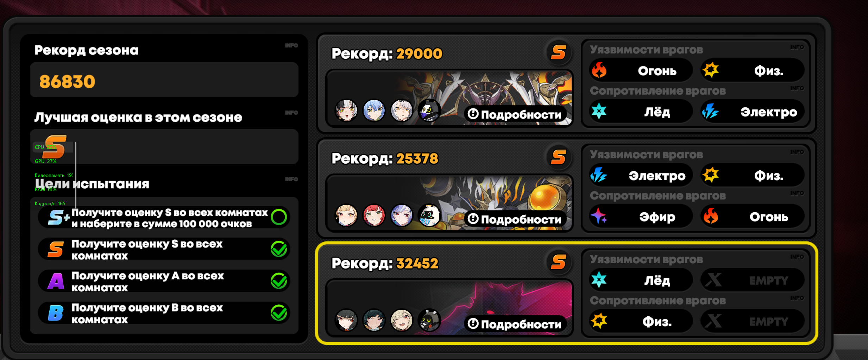The height and width of the screenshot is (360, 868).
Task: Click the Эфир ether icon in second room
Action: click(599, 216)
